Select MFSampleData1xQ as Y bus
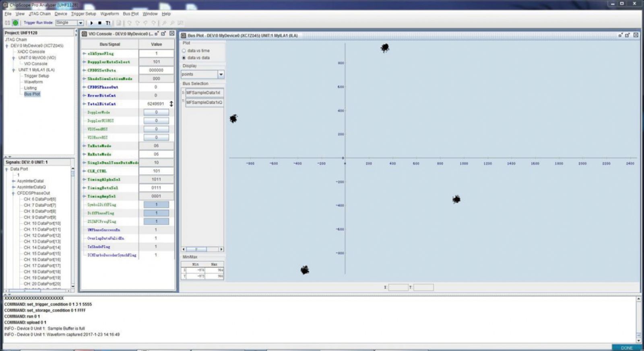Viewport: 644px width, 351px height. tap(204, 103)
